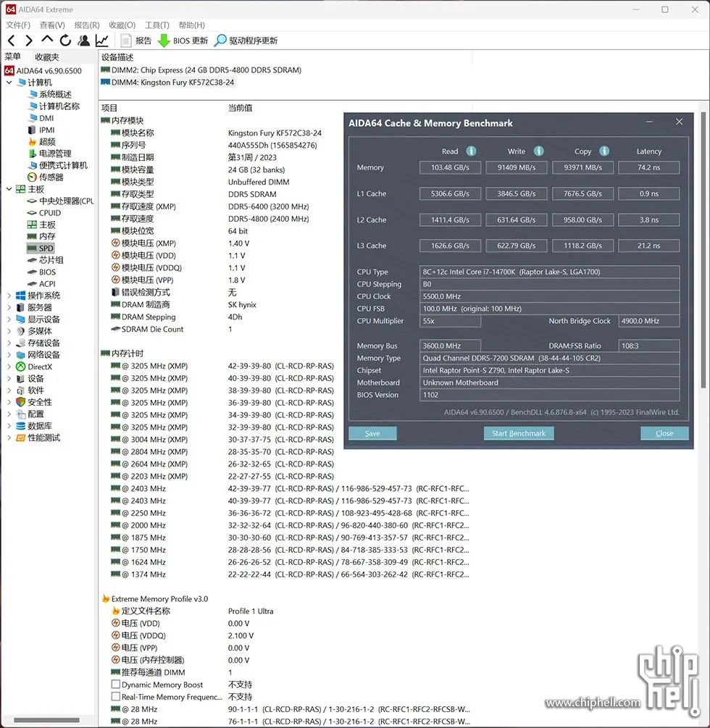
Task: Collapse the 计算机 tree node
Action: [9, 83]
